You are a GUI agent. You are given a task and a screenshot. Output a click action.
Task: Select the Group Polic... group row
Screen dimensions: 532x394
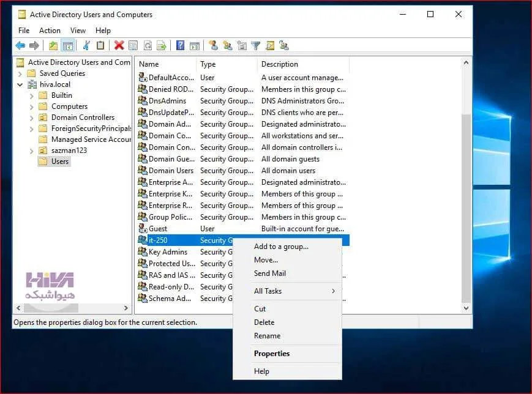pyautogui.click(x=243, y=217)
